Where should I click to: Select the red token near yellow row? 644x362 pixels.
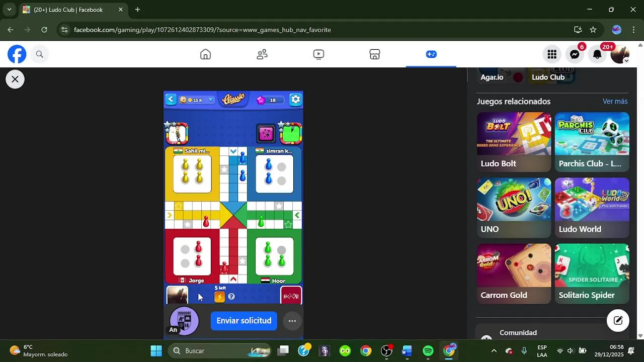206,221
